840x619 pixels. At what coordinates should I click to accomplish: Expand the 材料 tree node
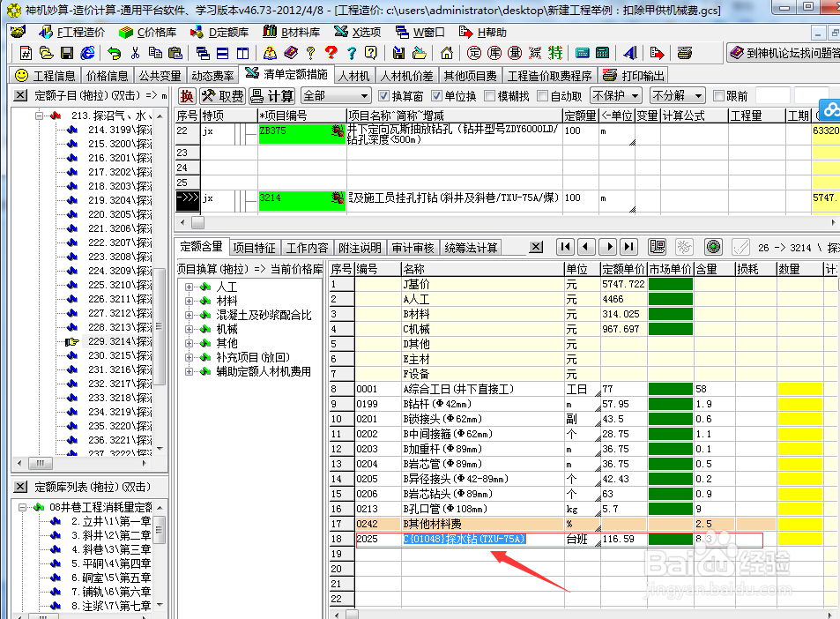(189, 301)
